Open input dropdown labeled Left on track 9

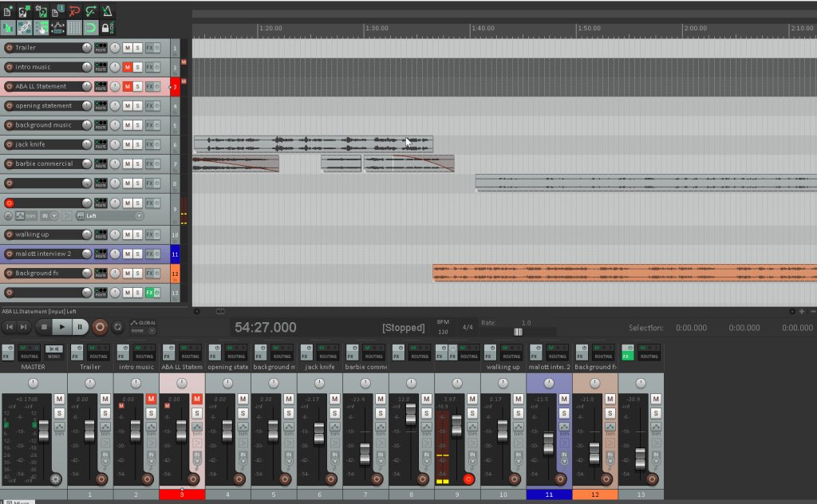tap(109, 215)
